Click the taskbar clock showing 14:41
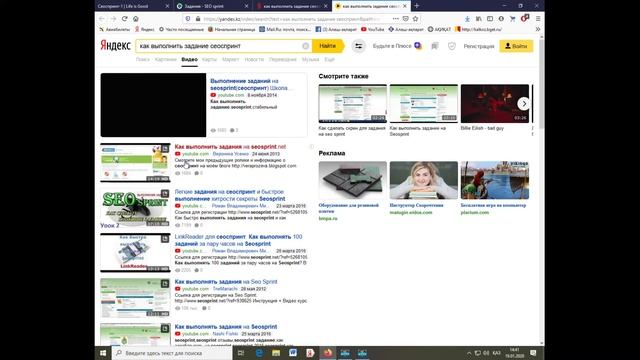 pyautogui.click(x=514, y=353)
